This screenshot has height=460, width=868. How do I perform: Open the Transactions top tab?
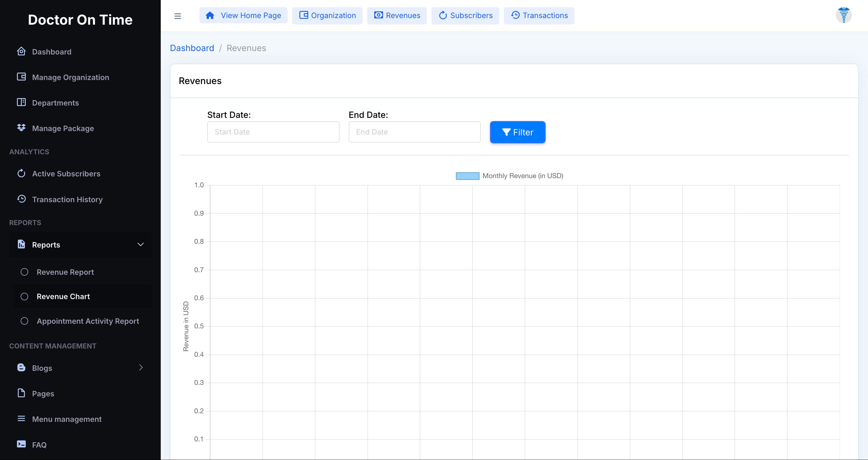(539, 15)
